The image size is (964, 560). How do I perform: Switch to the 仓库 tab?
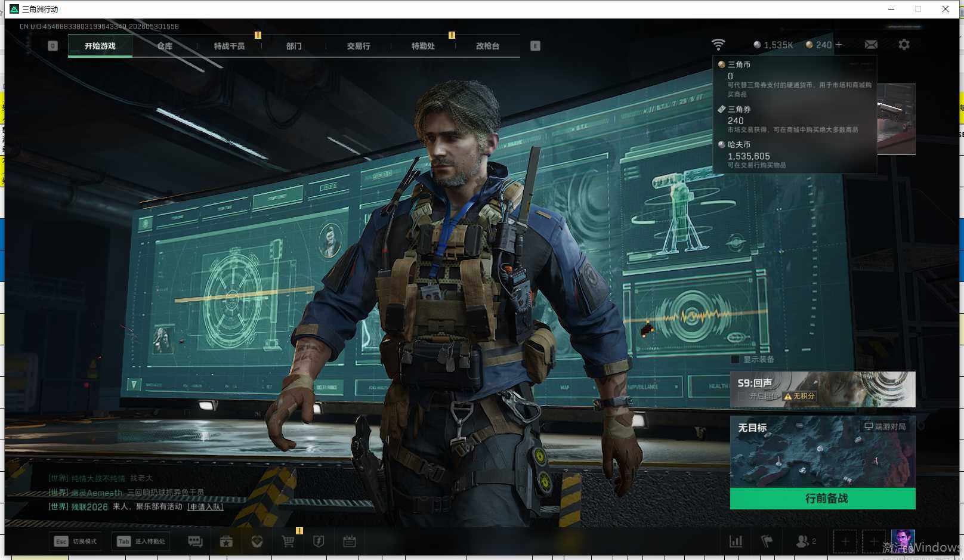click(x=165, y=46)
